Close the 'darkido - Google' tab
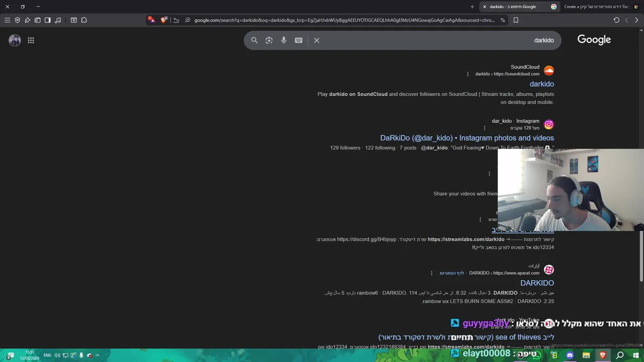Image resolution: width=644 pixels, height=362 pixels. [485, 7]
